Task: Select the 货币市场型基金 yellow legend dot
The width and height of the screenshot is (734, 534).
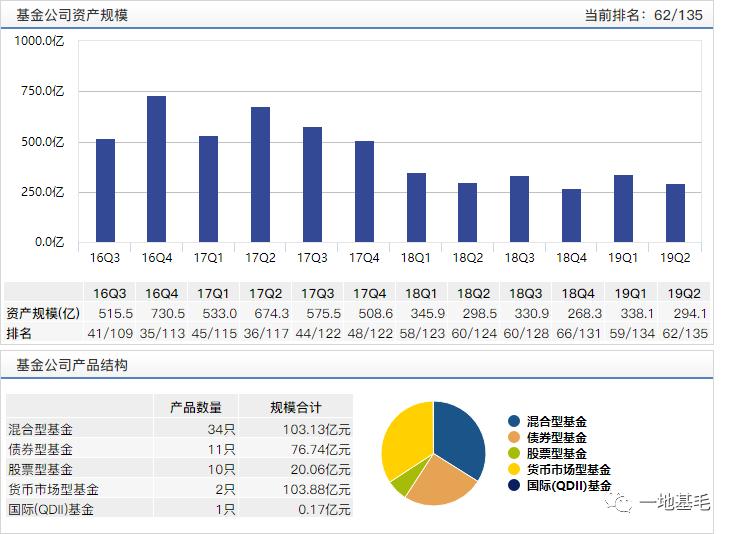Action: click(x=514, y=469)
